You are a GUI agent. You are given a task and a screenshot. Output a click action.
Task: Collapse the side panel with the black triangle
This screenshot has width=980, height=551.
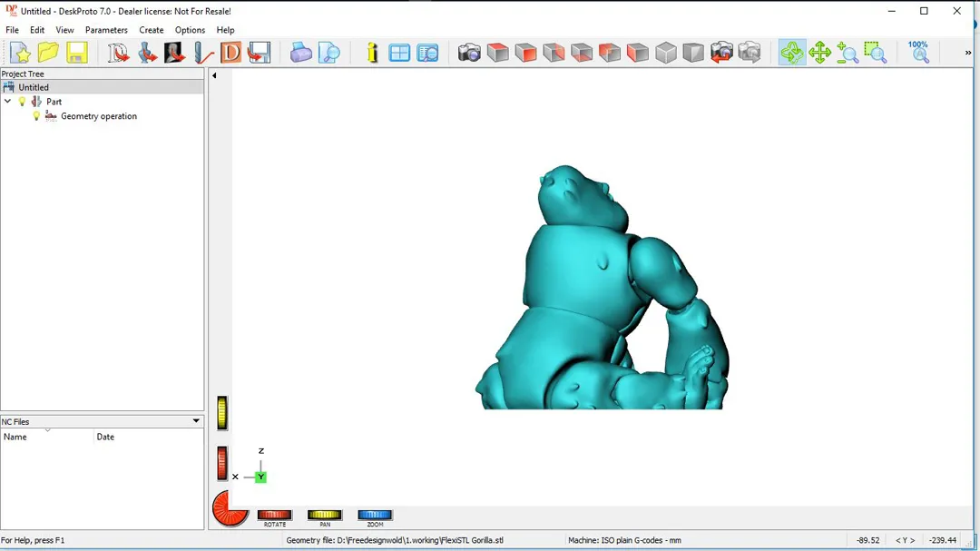[x=214, y=75]
